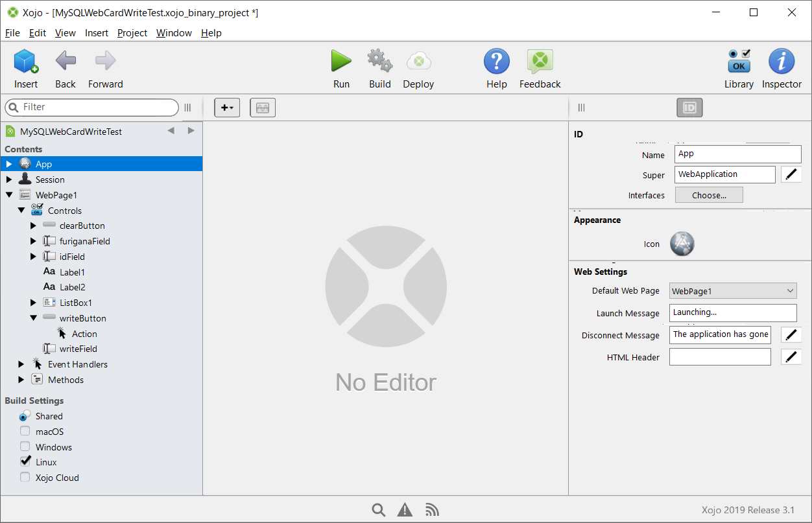Select writeField in the navigator
812x523 pixels.
tap(78, 349)
